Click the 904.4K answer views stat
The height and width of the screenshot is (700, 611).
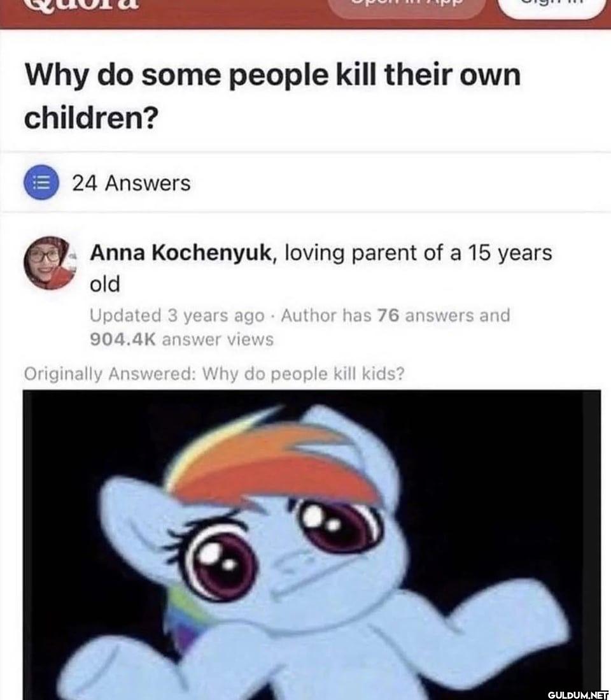click(181, 339)
